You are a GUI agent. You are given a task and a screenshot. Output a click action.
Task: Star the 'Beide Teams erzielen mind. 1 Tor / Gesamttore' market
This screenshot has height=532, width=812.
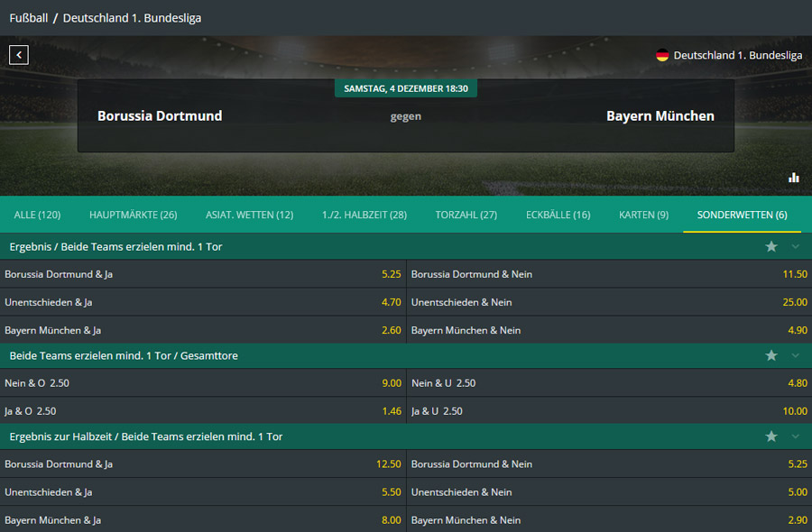click(x=771, y=355)
